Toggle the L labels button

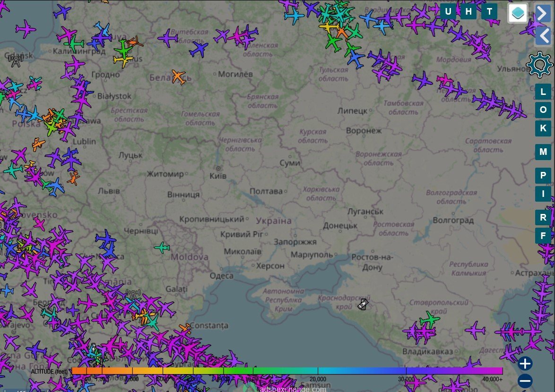point(543,92)
